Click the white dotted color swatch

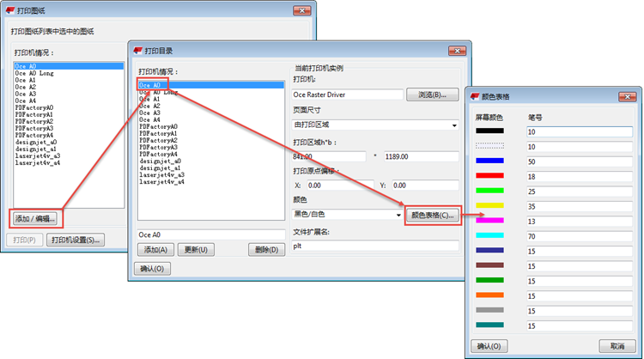[x=489, y=146]
